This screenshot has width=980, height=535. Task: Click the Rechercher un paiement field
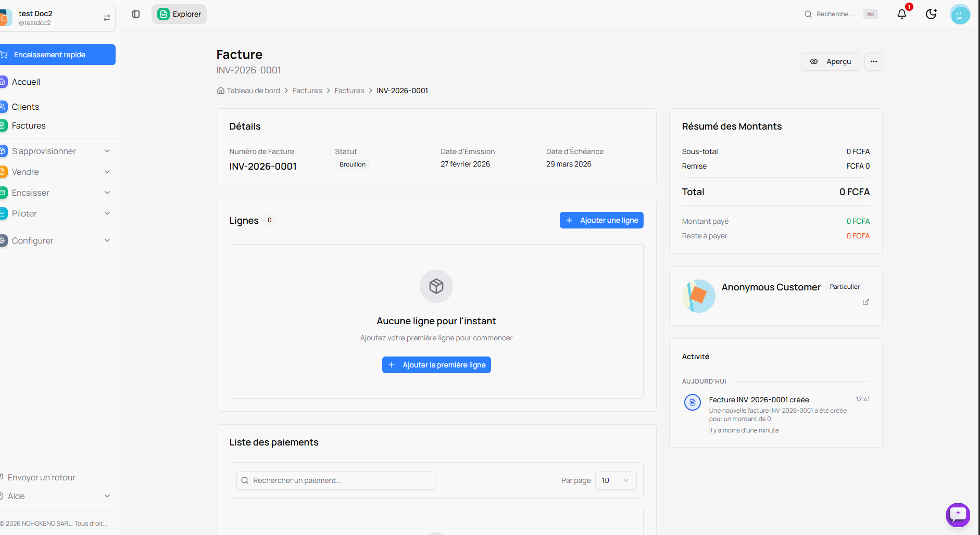point(336,480)
